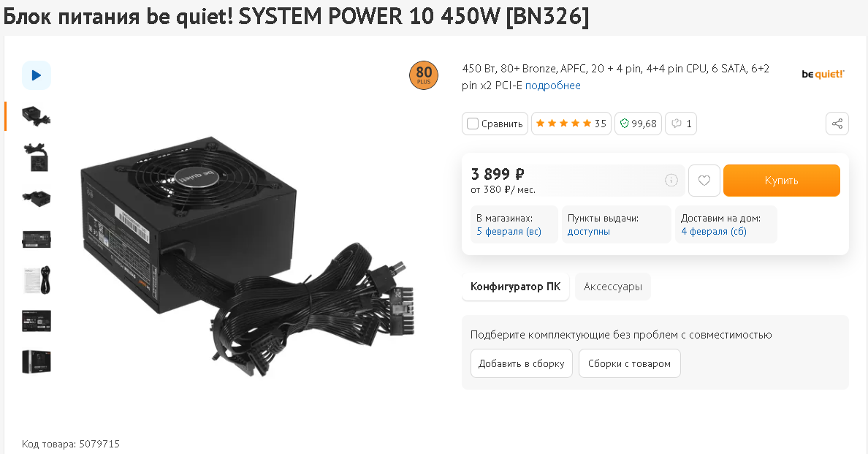Screen dimensions: 868x454
Task: Select the power cable and manual thumbnail
Action: point(37,280)
